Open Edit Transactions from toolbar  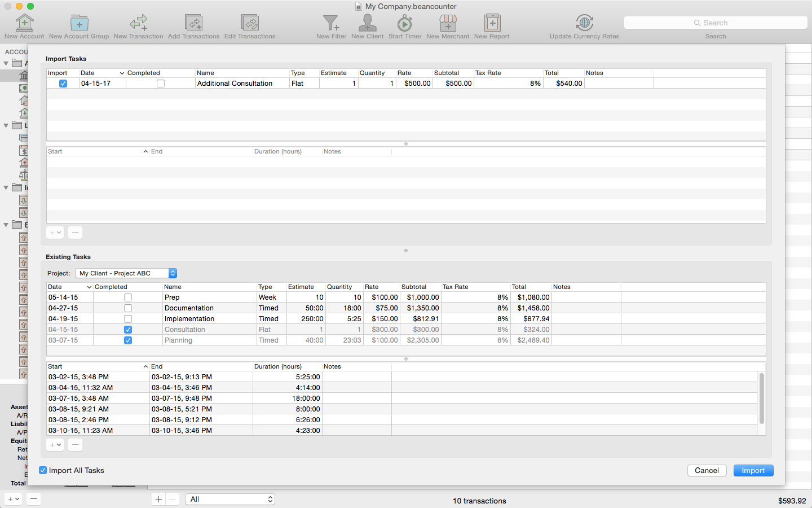[250, 23]
